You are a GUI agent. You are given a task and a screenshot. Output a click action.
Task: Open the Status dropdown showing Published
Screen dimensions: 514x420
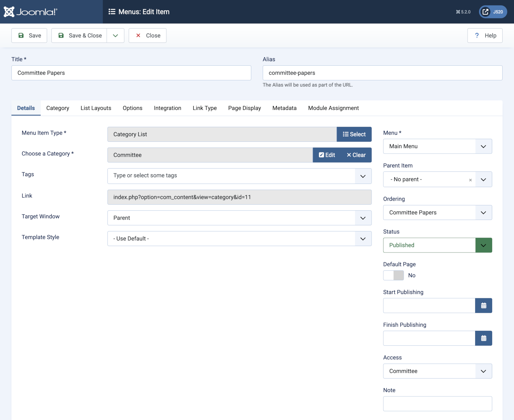(437, 245)
